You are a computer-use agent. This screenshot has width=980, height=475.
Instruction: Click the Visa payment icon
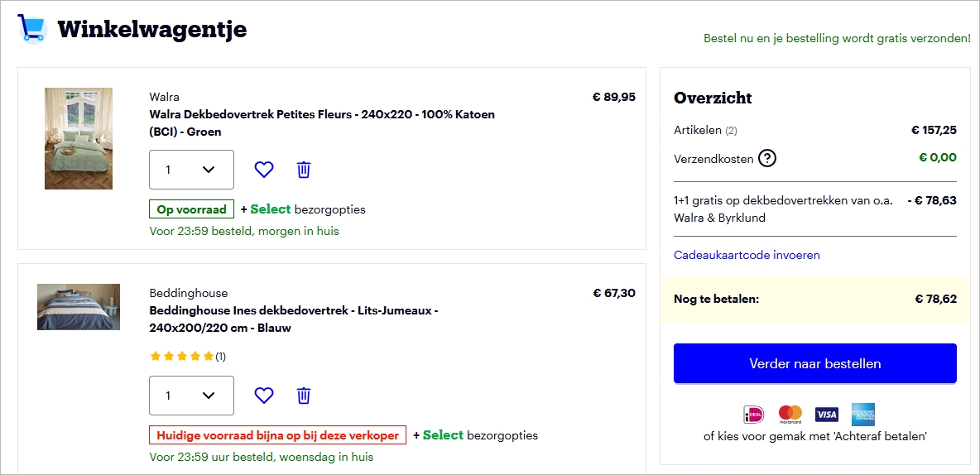tap(827, 414)
